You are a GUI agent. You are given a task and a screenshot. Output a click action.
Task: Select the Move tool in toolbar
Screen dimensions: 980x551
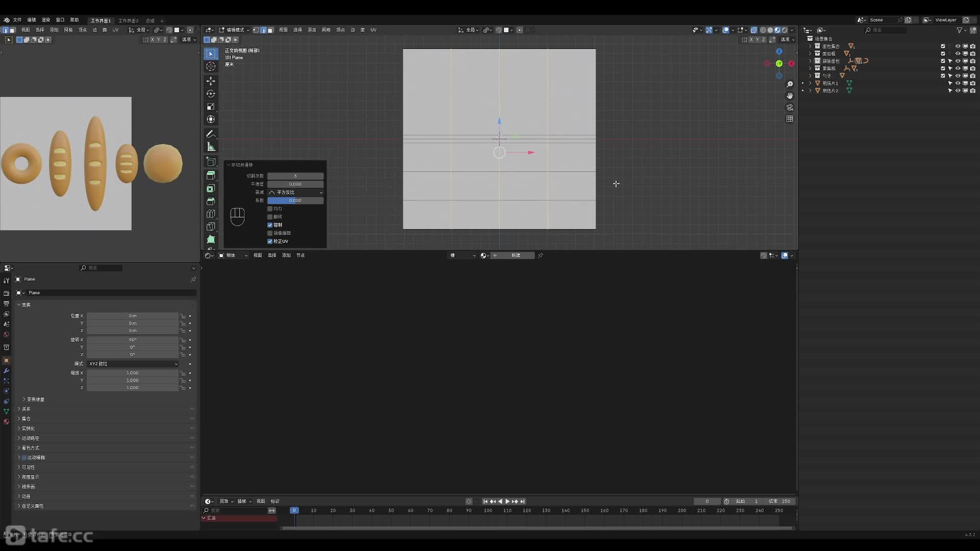[210, 81]
